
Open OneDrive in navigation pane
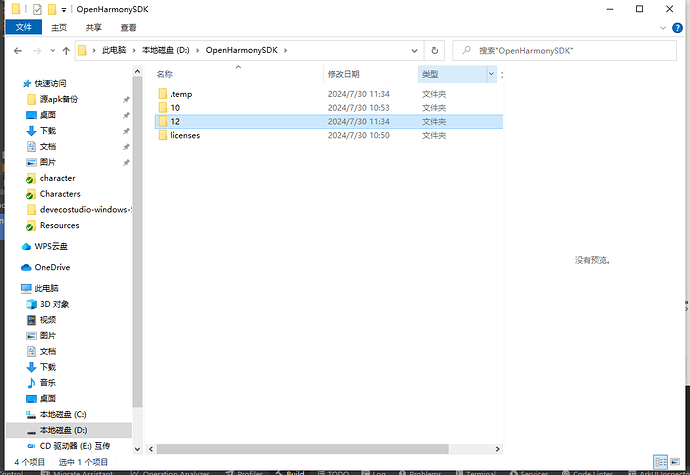click(52, 268)
